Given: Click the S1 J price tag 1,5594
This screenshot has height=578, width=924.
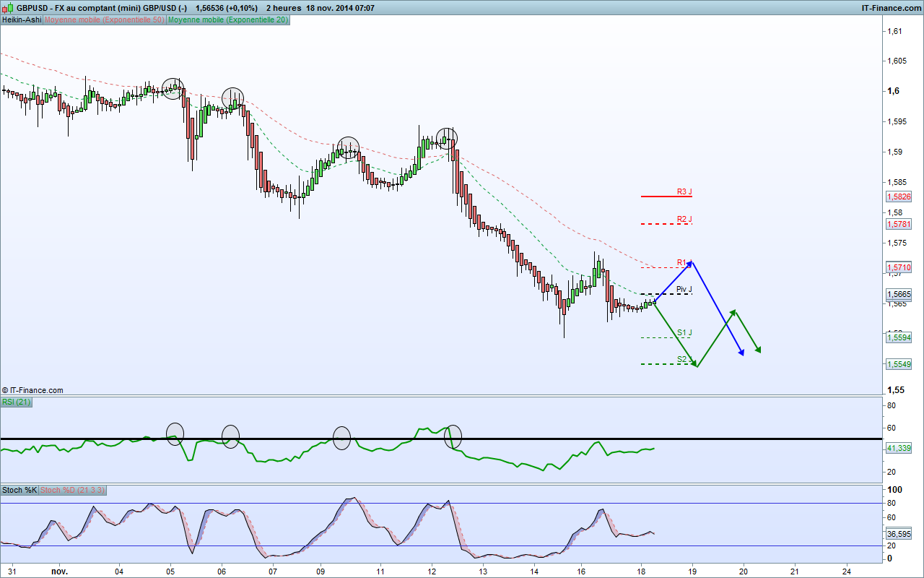Looking at the screenshot, I should point(899,337).
